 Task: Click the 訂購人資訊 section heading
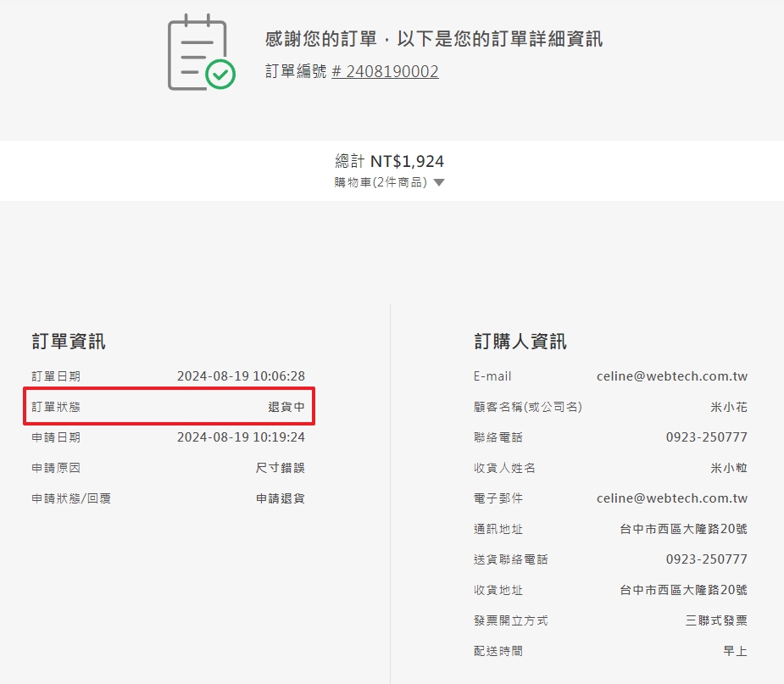[x=520, y=342]
